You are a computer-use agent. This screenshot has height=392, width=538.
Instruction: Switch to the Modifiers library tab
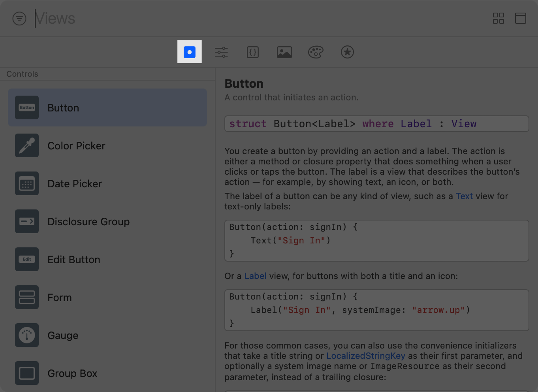221,52
